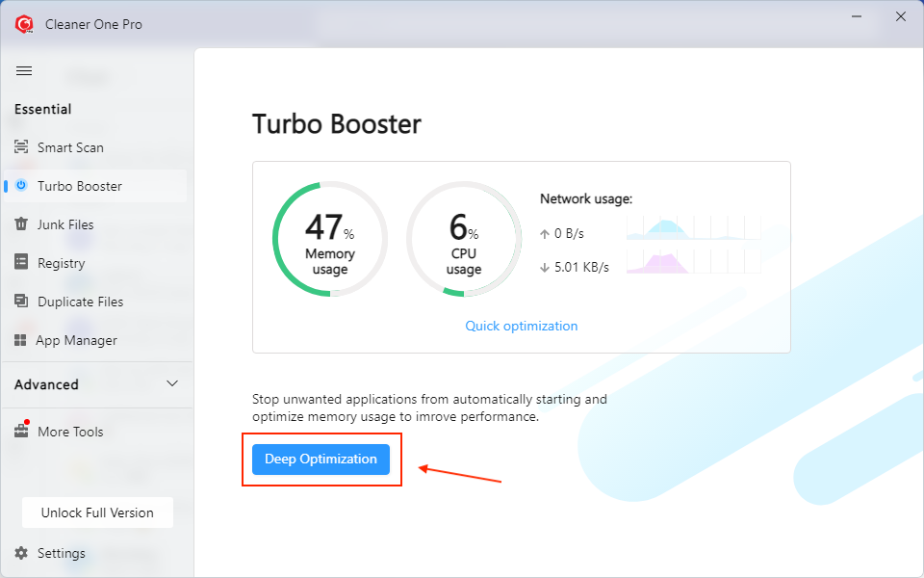Click the Quick optimization link
Screen dimensions: 924x578
click(522, 326)
